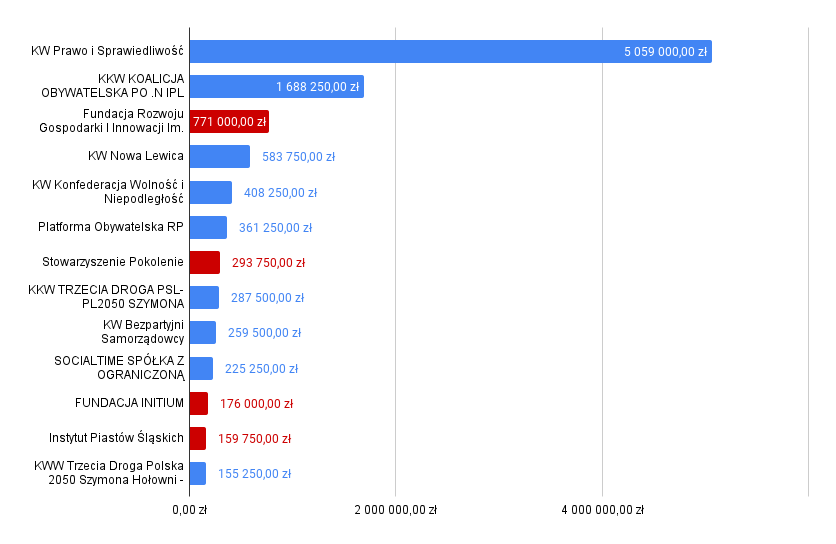Screen dimensions: 836x544
Task: Click the red FUNDACJA INITIUM bar
Action: (199, 404)
